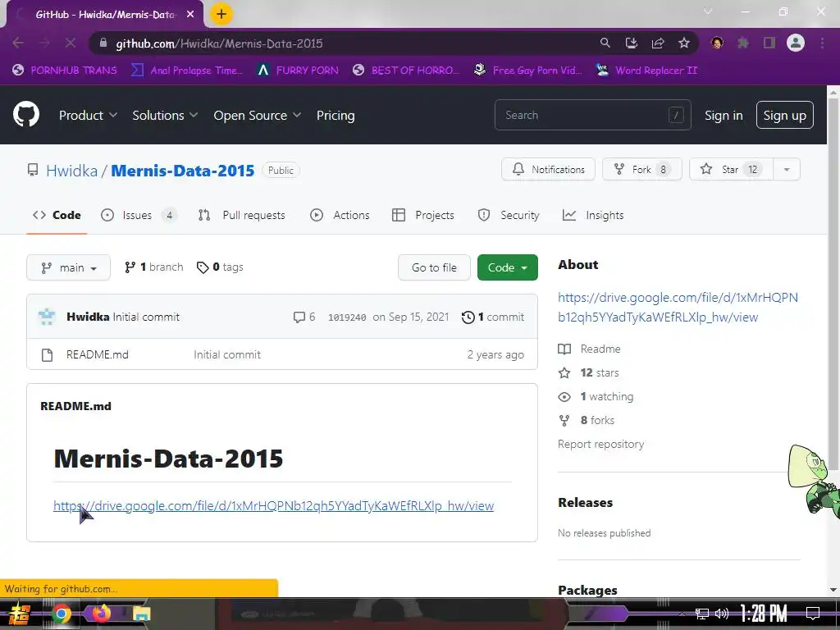This screenshot has height=630, width=840.
Task: Open the Chrome profile avatar
Action: coord(796,43)
